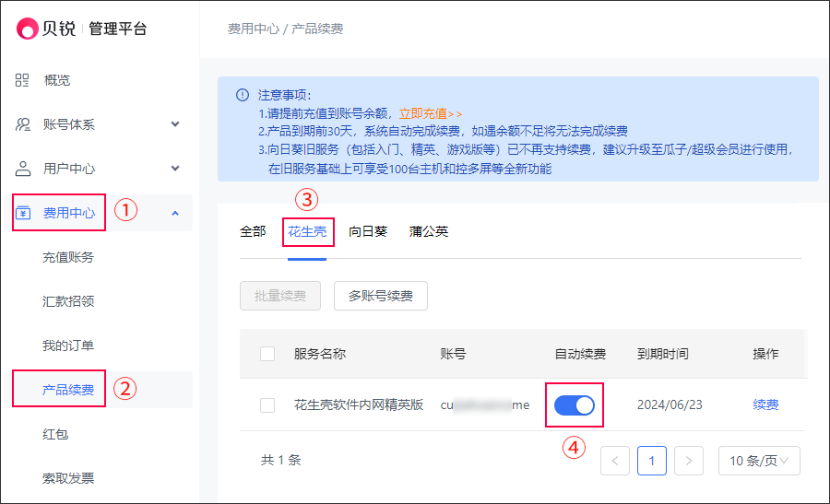Click the 续费 link in the row
This screenshot has width=830, height=504.
pyautogui.click(x=766, y=405)
